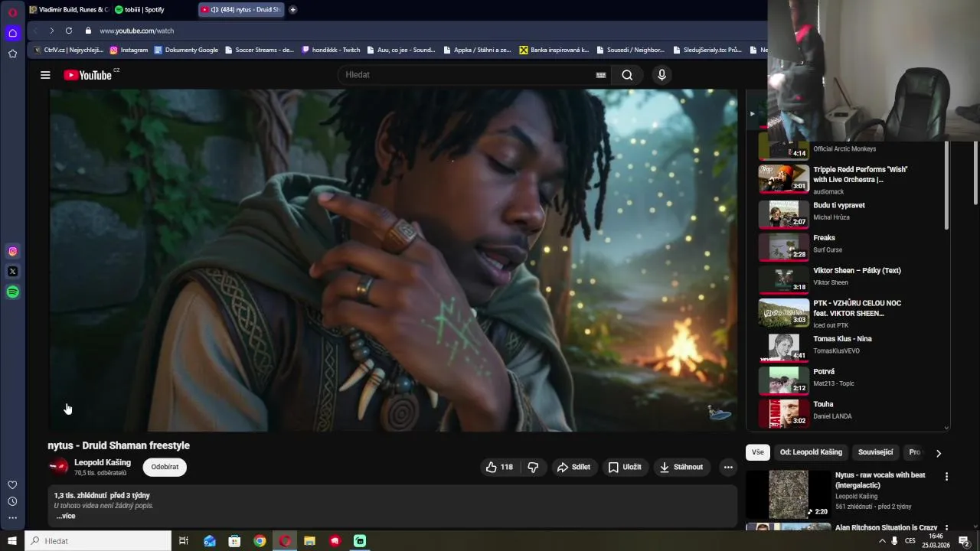This screenshot has height=551, width=980.
Task: Open Nytus raw vocals video thumbnail
Action: tap(789, 494)
